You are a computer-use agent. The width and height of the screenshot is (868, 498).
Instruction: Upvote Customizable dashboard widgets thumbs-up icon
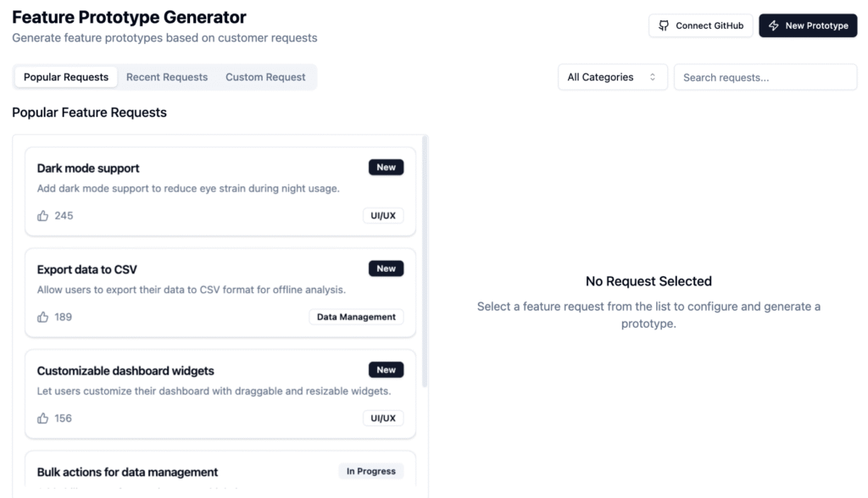coord(42,418)
